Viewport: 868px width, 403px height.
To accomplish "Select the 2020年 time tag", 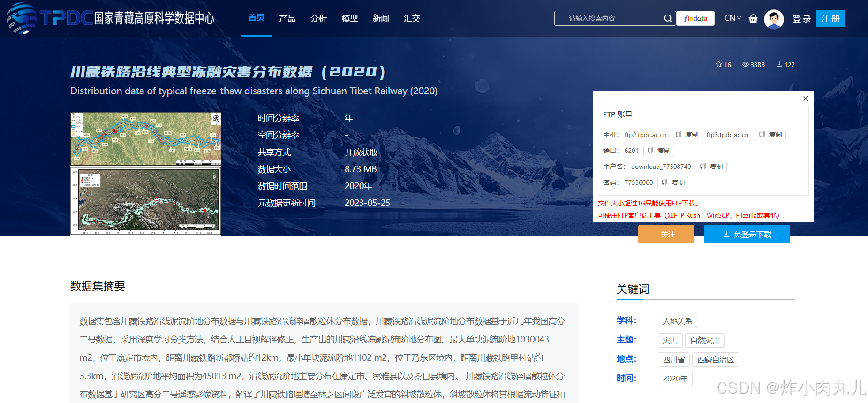I will coord(675,379).
